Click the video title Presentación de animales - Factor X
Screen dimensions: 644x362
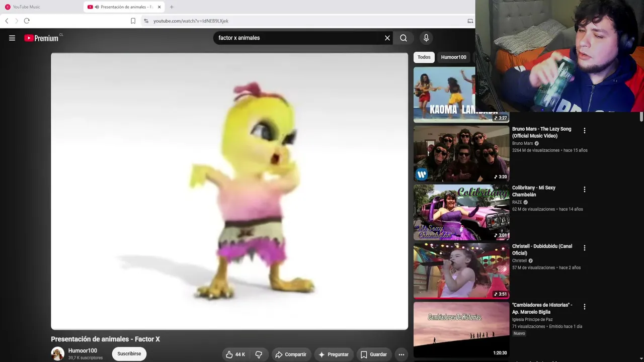(105, 339)
